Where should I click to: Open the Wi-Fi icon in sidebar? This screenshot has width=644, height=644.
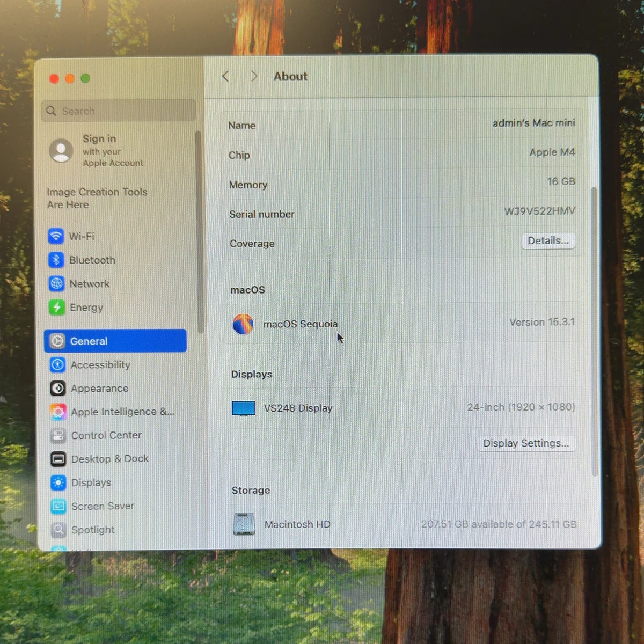point(56,236)
